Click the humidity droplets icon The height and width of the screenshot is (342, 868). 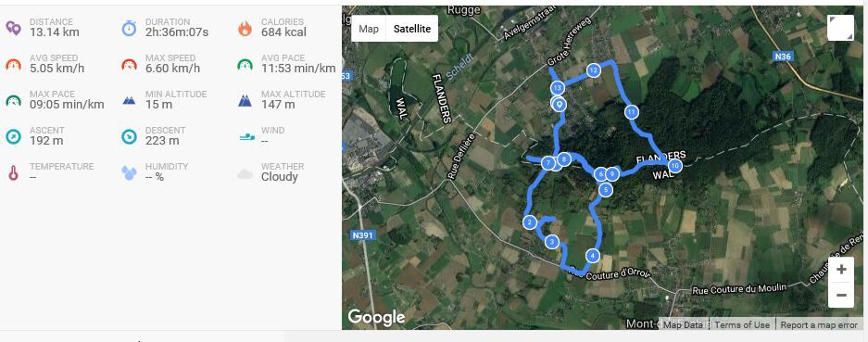(129, 173)
